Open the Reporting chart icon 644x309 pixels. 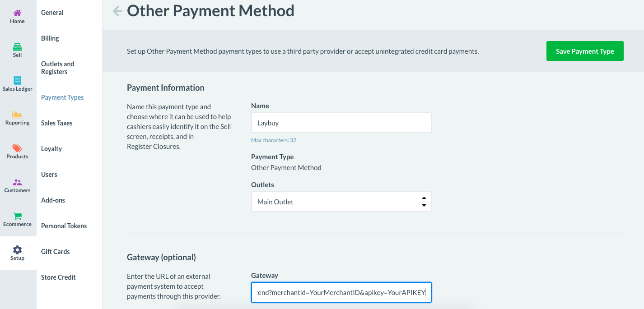pos(17,115)
